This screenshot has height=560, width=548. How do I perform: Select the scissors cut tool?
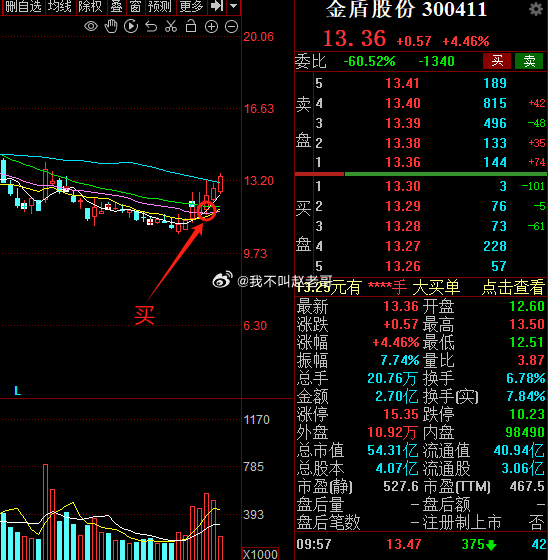[x=171, y=26]
